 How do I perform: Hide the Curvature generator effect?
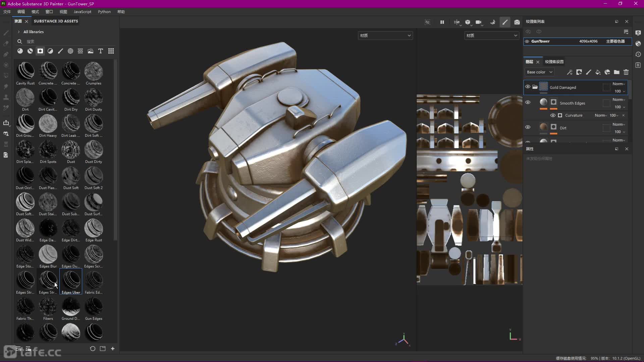click(553, 115)
